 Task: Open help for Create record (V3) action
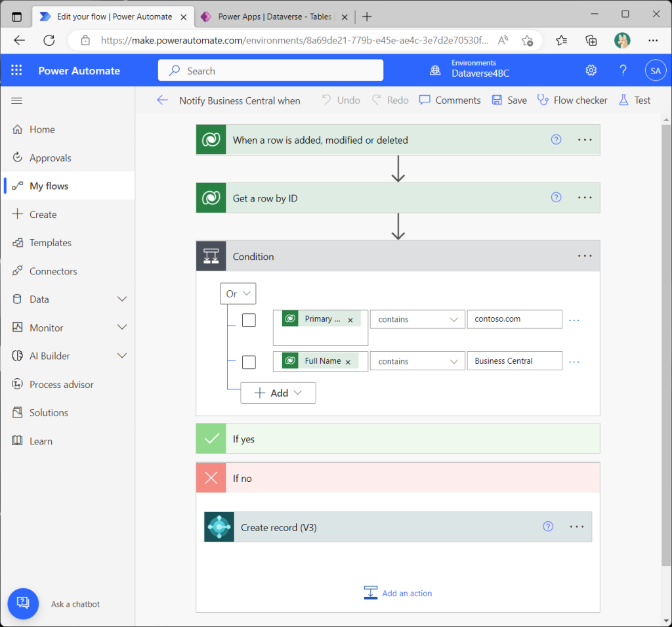pos(548,526)
